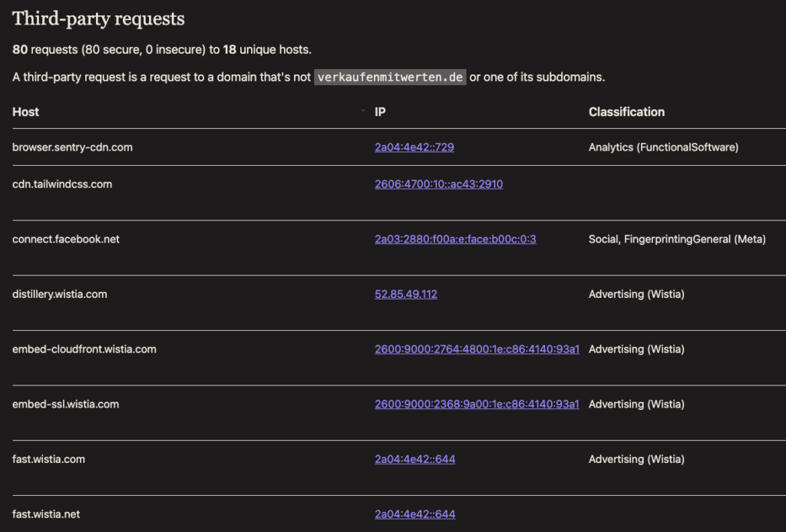This screenshot has height=532, width=786.
Task: Open the IP link for fast.wistia.com
Action: click(414, 459)
